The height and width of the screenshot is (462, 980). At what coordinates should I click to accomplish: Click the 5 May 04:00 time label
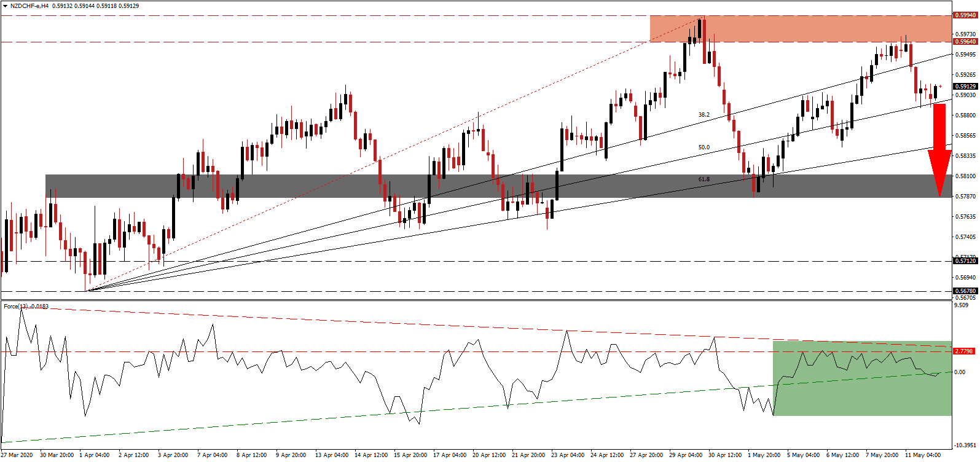804,455
